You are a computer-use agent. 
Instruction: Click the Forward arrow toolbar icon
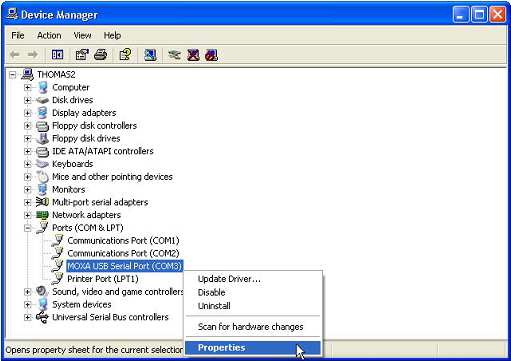[x=32, y=54]
